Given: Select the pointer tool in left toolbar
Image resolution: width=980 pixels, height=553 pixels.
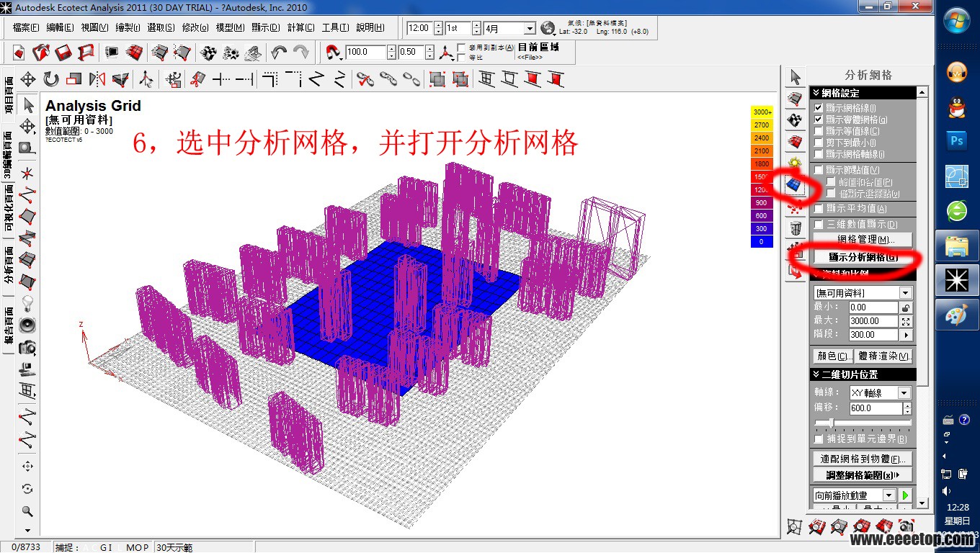Looking at the screenshot, I should tap(28, 105).
